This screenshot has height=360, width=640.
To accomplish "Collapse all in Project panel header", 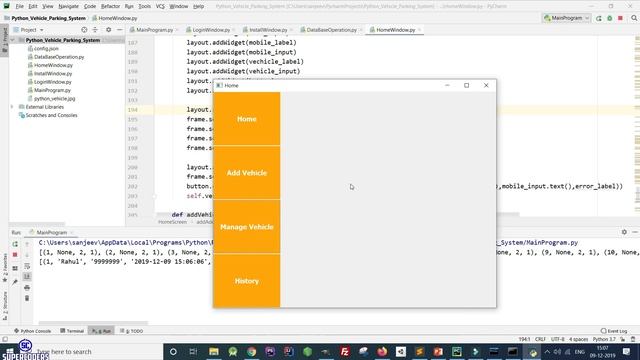I will (x=95, y=30).
